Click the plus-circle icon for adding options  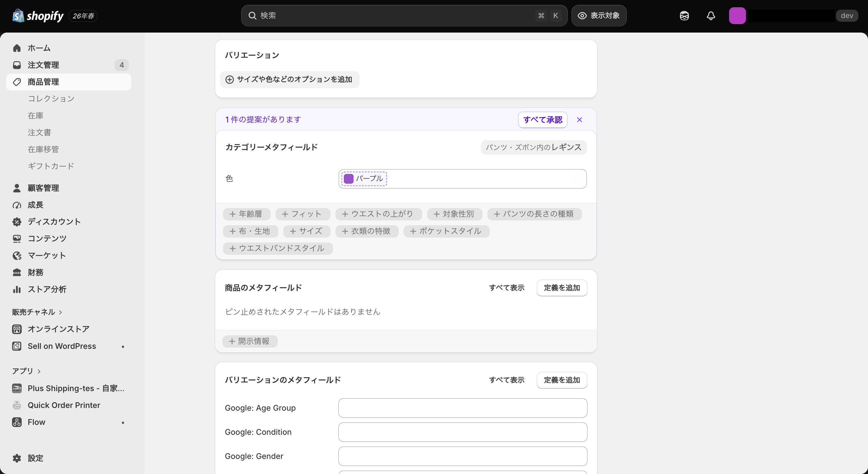click(229, 80)
